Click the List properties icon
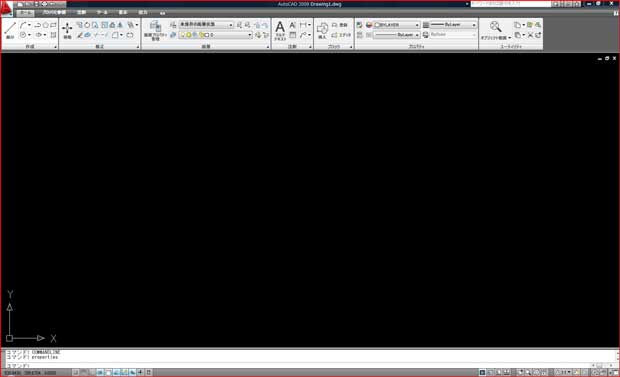The height and width of the screenshot is (377, 620). [x=359, y=35]
